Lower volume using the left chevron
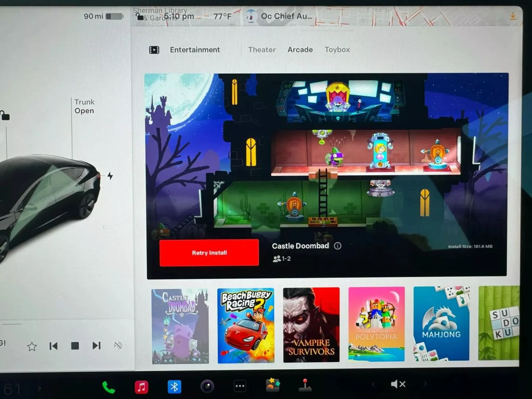Image resolution: width=532 pixels, height=399 pixels. pyautogui.click(x=373, y=384)
